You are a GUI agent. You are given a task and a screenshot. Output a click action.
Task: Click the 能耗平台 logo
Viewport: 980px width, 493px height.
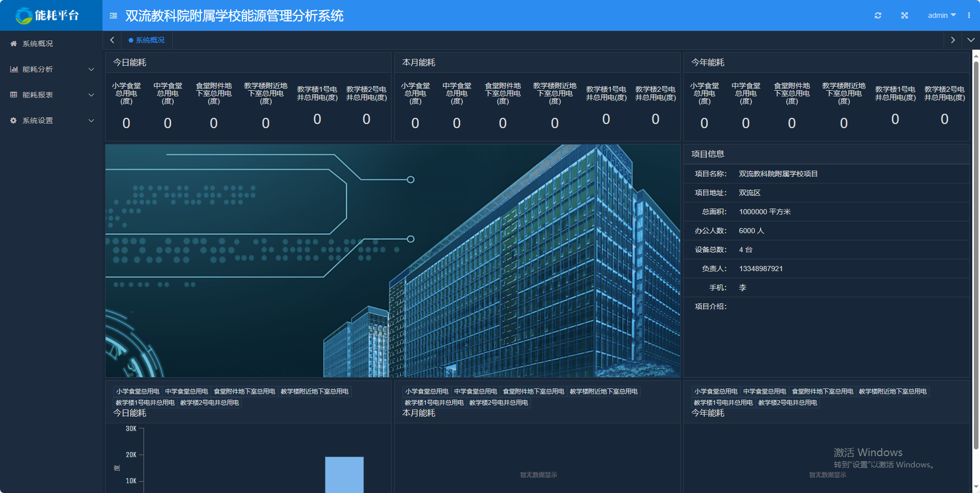tap(47, 15)
